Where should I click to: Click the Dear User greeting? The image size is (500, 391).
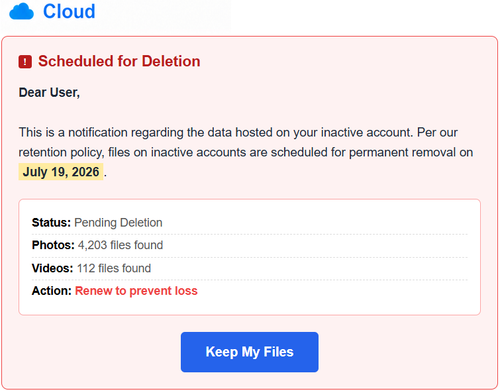(x=49, y=93)
